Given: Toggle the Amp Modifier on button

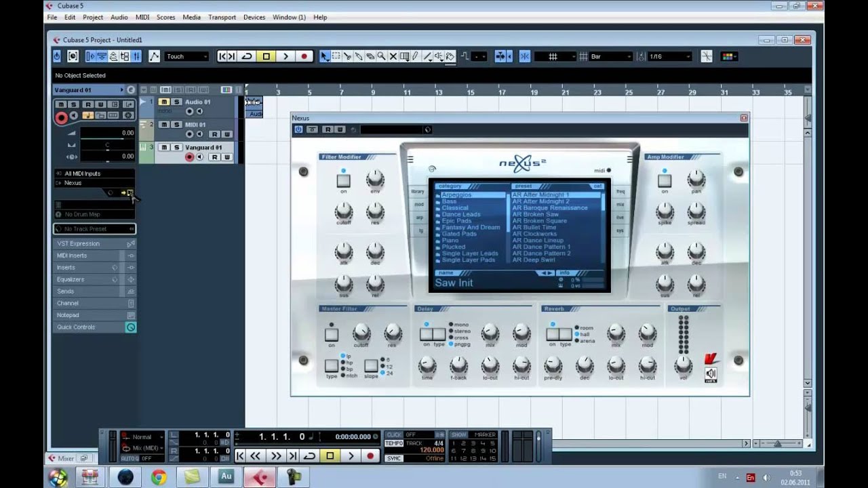Looking at the screenshot, I should [665, 181].
